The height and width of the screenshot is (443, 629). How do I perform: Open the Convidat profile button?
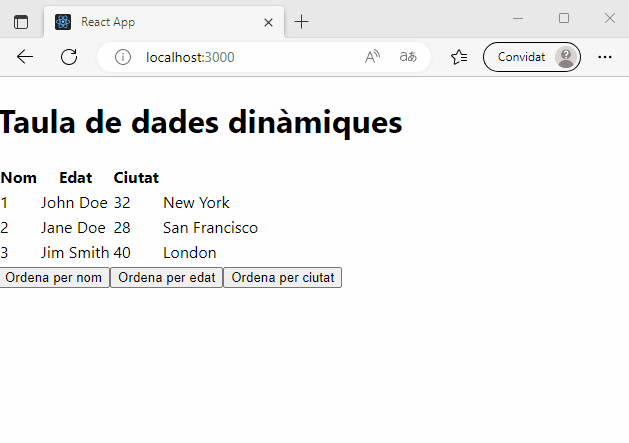531,57
